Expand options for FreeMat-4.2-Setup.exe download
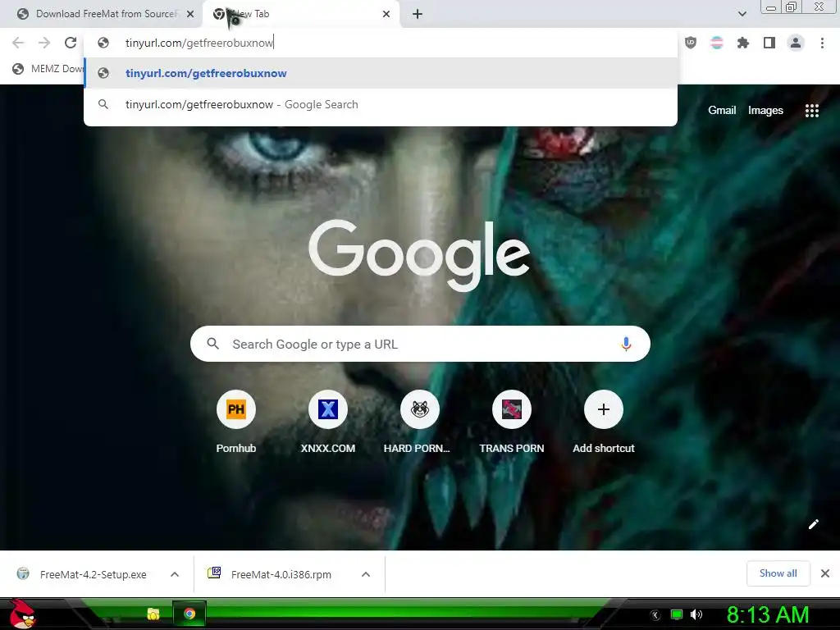 (x=175, y=574)
